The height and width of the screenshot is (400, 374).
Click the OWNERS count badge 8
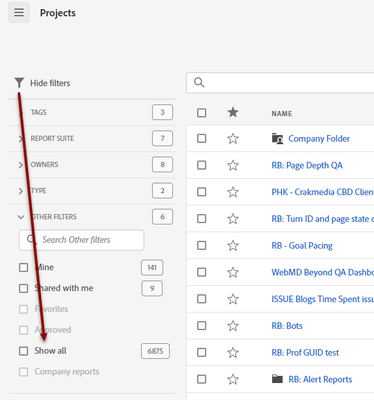(162, 165)
